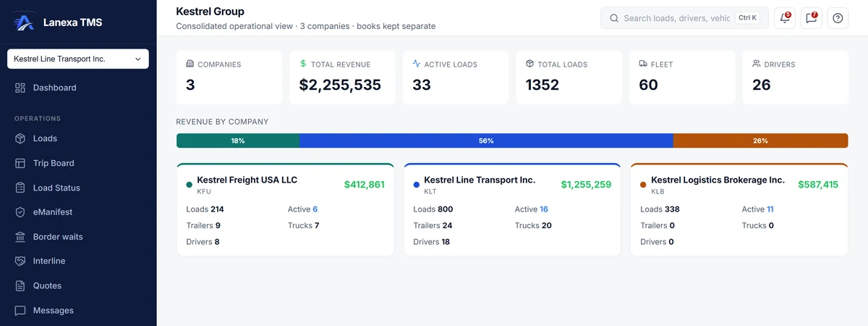Viewport: 868px width, 326px height.
Task: Click the Total Loads package icon
Action: pyautogui.click(x=530, y=64)
